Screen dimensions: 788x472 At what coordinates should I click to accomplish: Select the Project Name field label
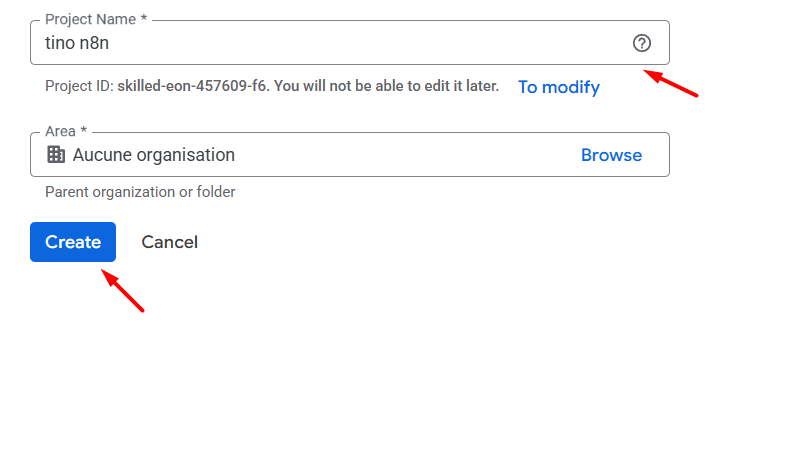(x=90, y=19)
